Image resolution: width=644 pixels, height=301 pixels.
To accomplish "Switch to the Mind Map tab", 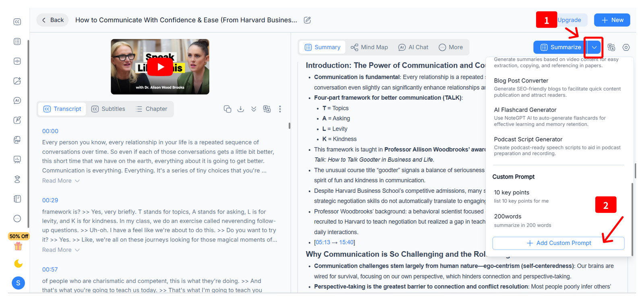I will pyautogui.click(x=369, y=47).
